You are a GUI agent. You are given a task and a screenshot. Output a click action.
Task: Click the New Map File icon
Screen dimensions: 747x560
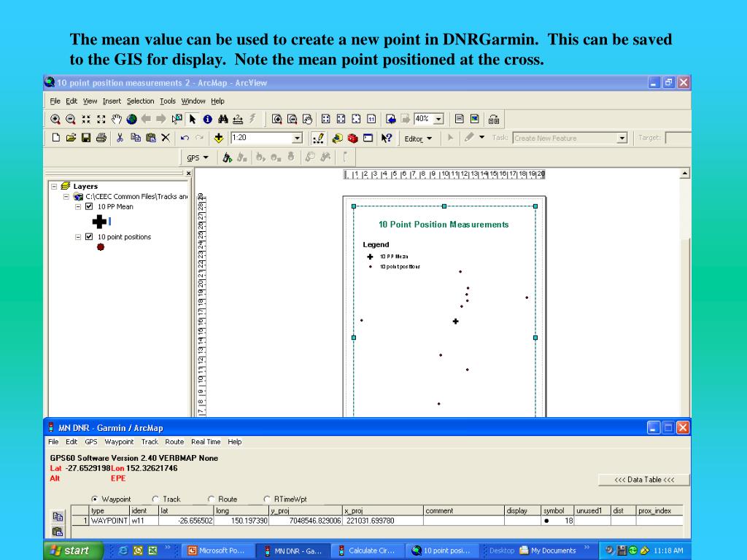pyautogui.click(x=55, y=138)
